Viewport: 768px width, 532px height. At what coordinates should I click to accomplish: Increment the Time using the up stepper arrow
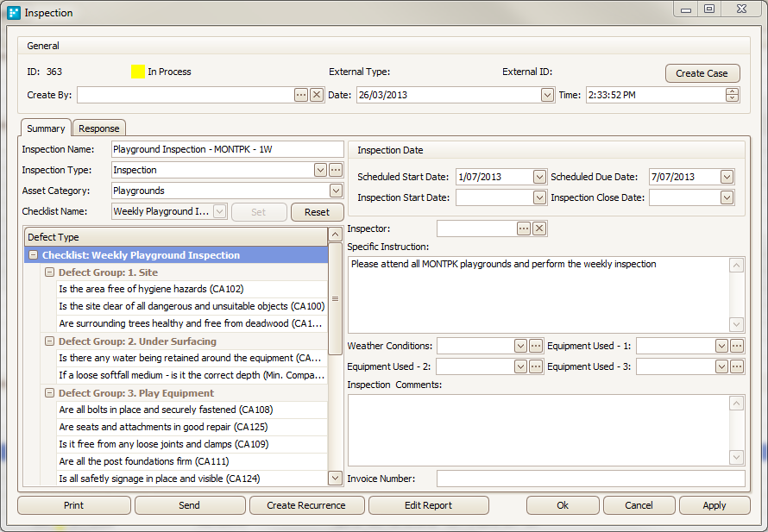732,91
